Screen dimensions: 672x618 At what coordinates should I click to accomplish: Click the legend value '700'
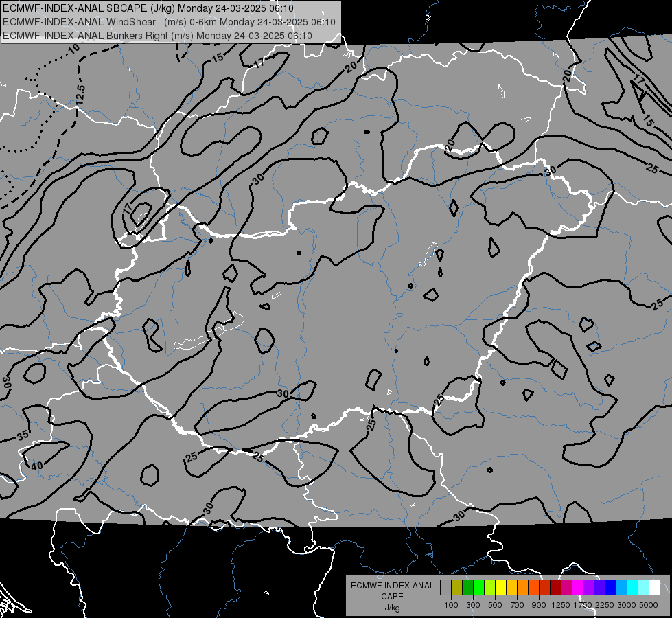(518, 605)
